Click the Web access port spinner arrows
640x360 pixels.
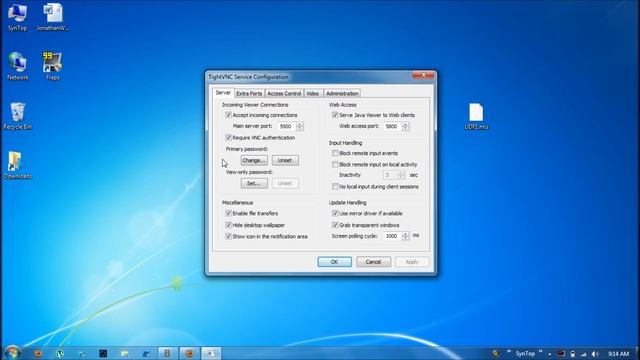point(406,127)
